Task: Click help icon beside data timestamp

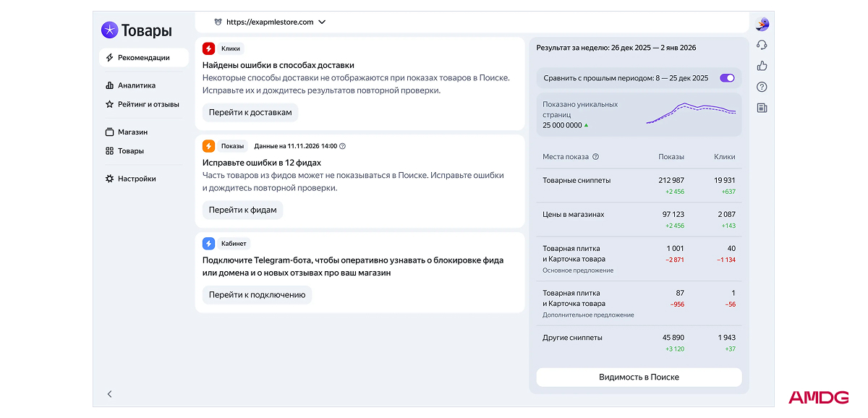Action: tap(343, 146)
